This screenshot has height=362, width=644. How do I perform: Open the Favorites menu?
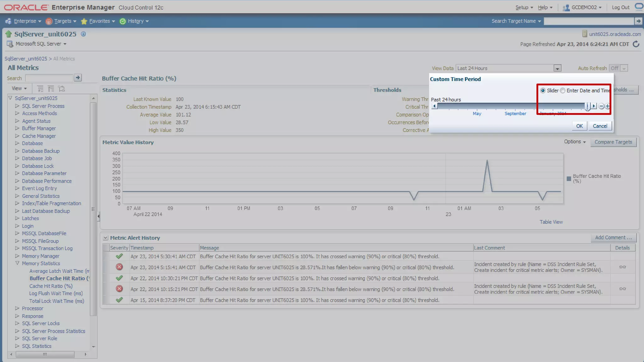click(98, 21)
